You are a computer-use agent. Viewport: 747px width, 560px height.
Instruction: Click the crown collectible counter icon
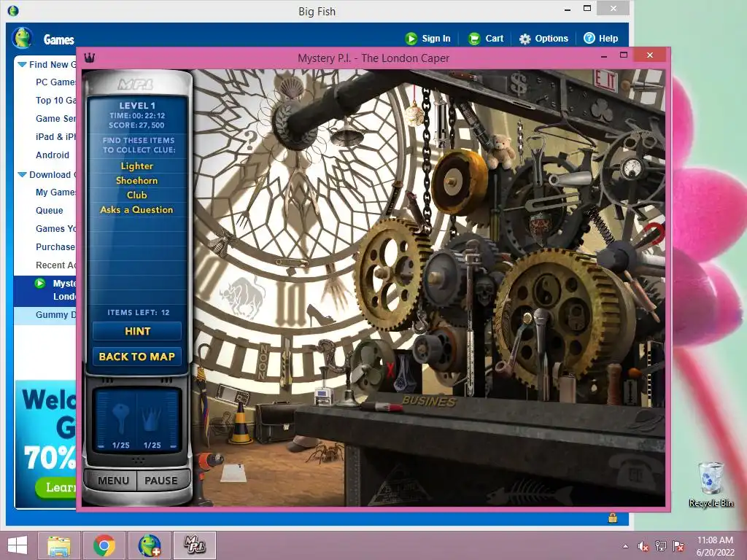[x=152, y=420]
